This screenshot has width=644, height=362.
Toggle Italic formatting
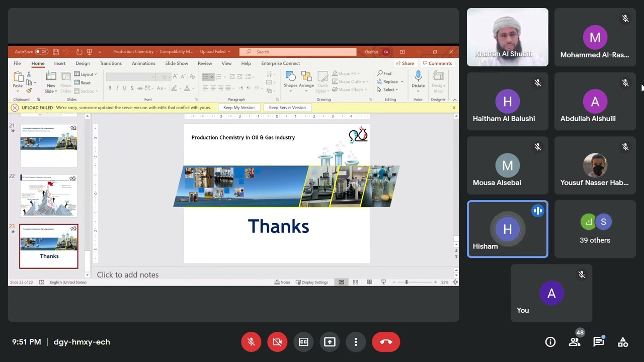click(117, 88)
